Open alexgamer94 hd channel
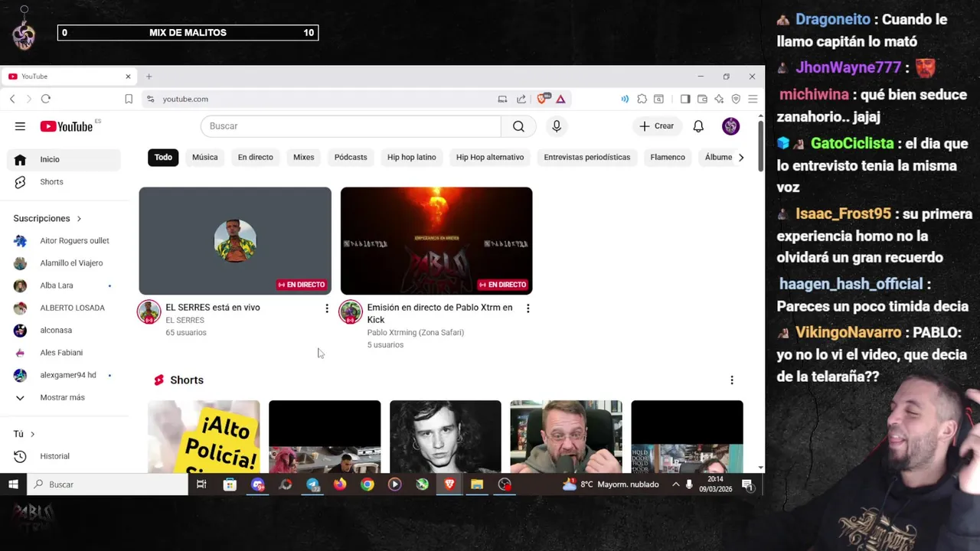 (64, 375)
